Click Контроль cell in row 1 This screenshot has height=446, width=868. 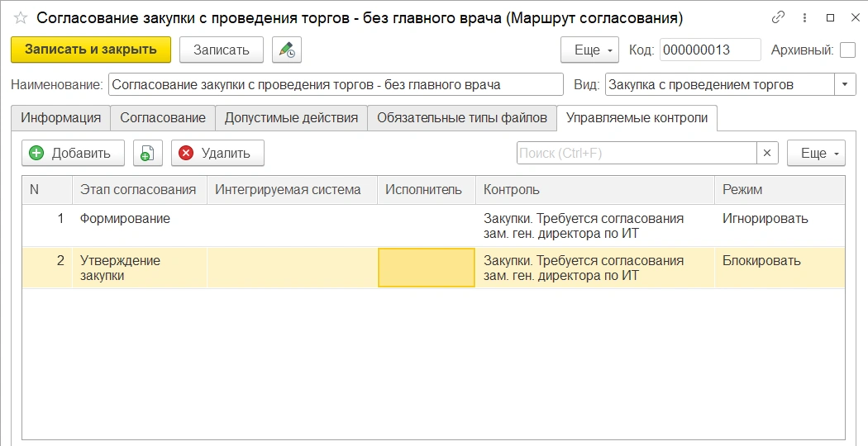pyautogui.click(x=595, y=225)
